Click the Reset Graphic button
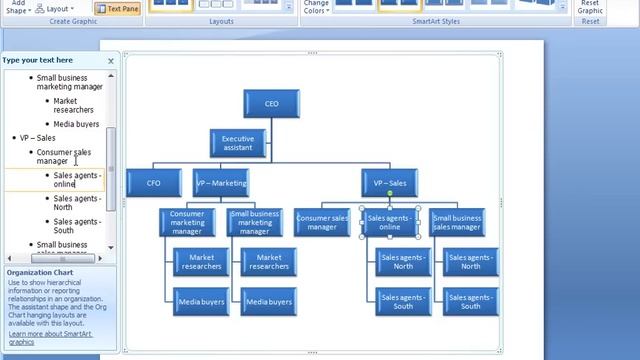The height and width of the screenshot is (360, 640). 590,7
